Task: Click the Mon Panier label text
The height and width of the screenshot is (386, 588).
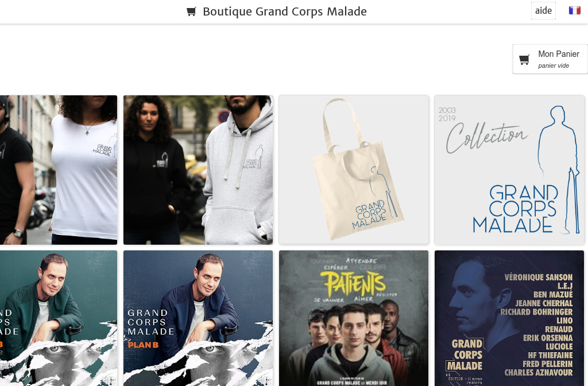Action: (559, 54)
